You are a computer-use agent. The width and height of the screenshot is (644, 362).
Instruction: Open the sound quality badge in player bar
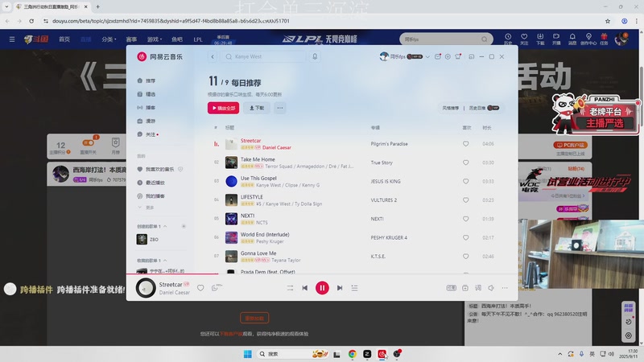[x=452, y=288]
